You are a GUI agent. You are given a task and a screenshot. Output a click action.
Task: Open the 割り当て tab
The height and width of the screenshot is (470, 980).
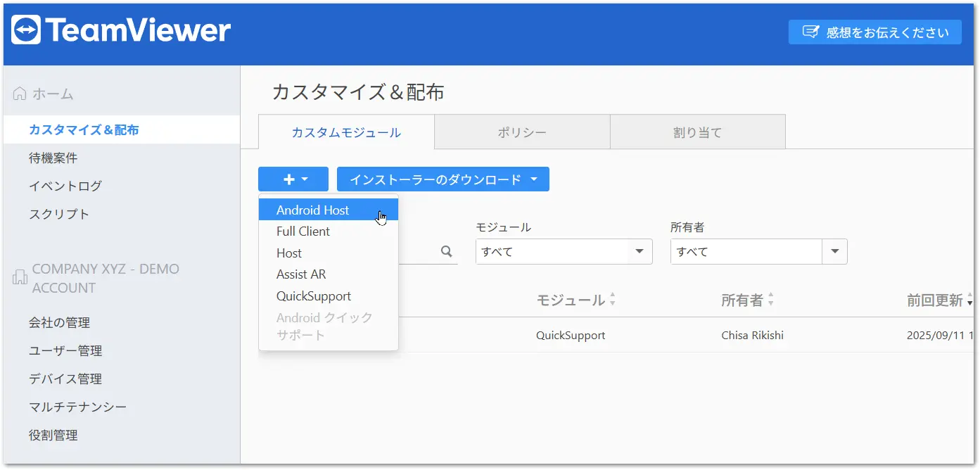(x=697, y=132)
